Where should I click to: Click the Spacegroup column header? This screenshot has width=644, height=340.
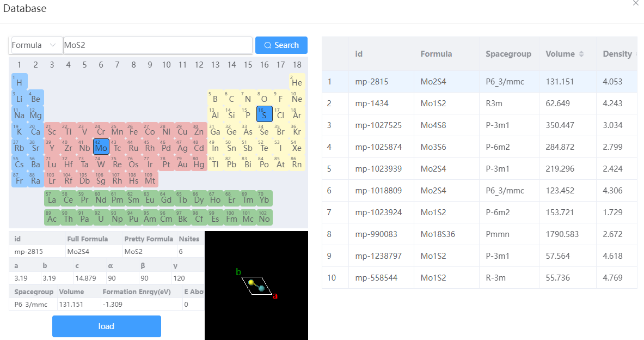pyautogui.click(x=508, y=54)
